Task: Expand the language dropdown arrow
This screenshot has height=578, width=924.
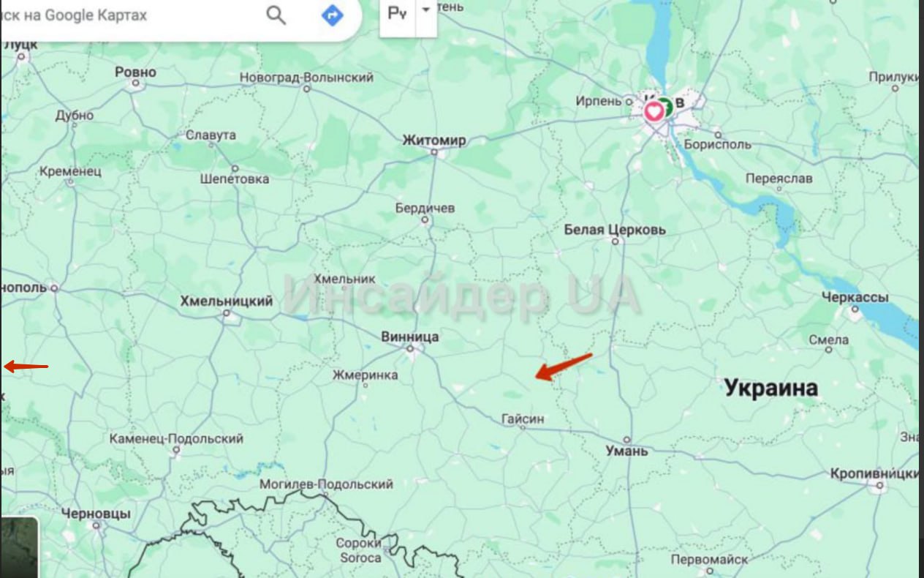Action: tap(426, 11)
